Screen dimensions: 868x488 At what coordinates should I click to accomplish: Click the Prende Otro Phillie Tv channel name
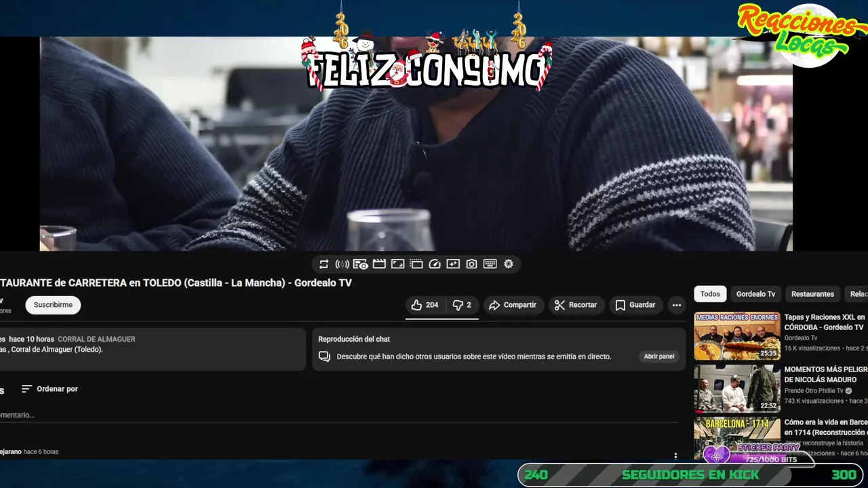click(813, 391)
